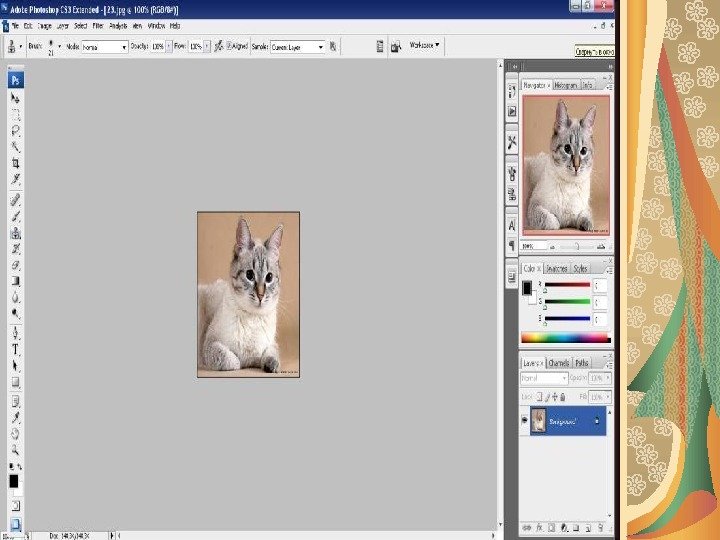The height and width of the screenshot is (540, 720).
Task: Click the Background layer thumbnail
Action: click(x=539, y=421)
